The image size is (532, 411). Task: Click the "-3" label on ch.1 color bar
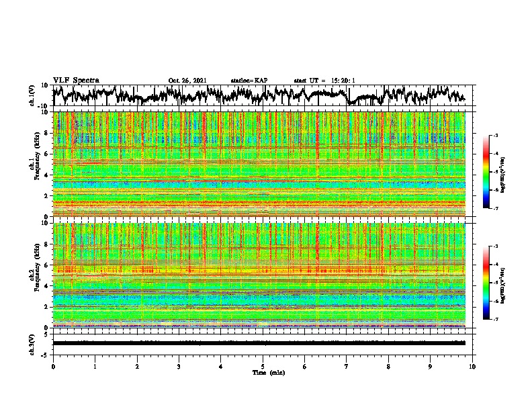496,135
